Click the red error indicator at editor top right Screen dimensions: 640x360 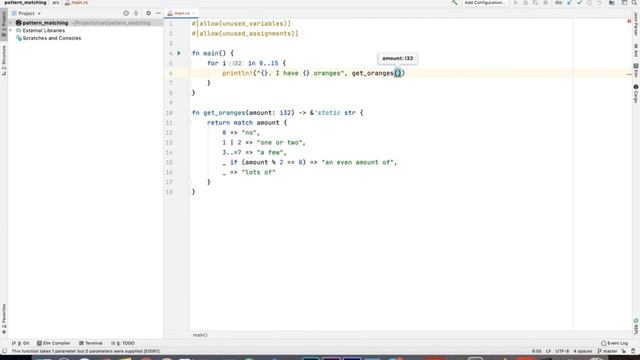tap(629, 21)
